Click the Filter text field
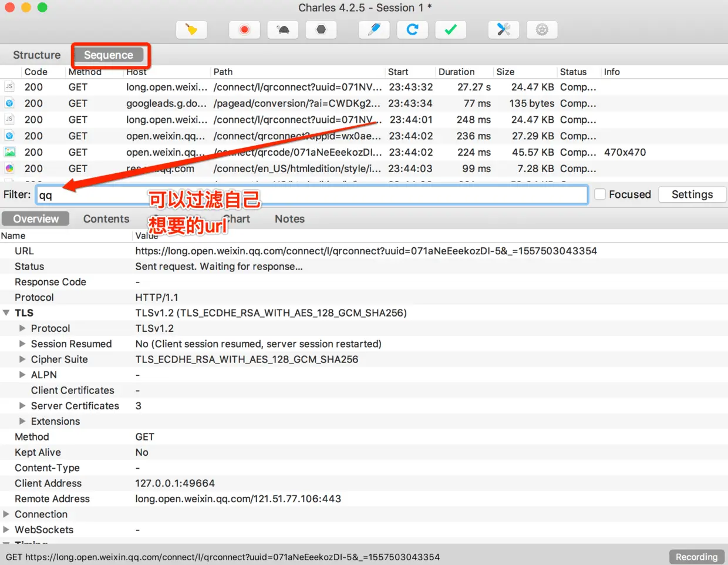728x565 pixels. pyautogui.click(x=312, y=195)
